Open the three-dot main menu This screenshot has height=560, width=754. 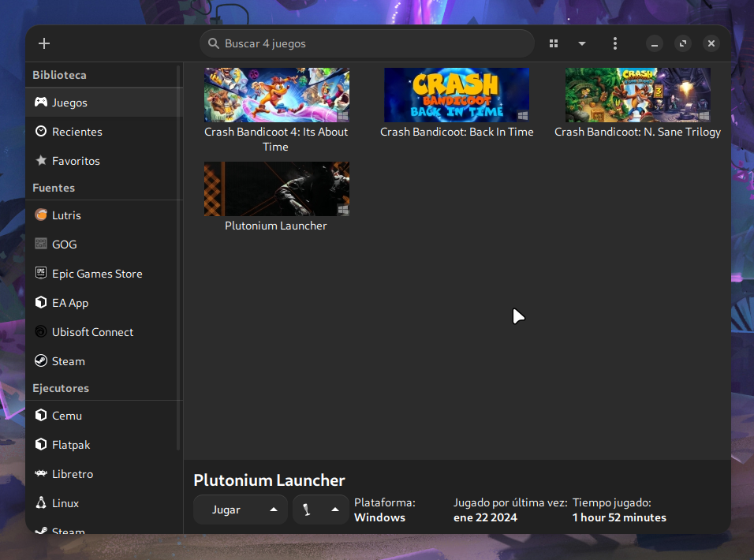tap(615, 43)
